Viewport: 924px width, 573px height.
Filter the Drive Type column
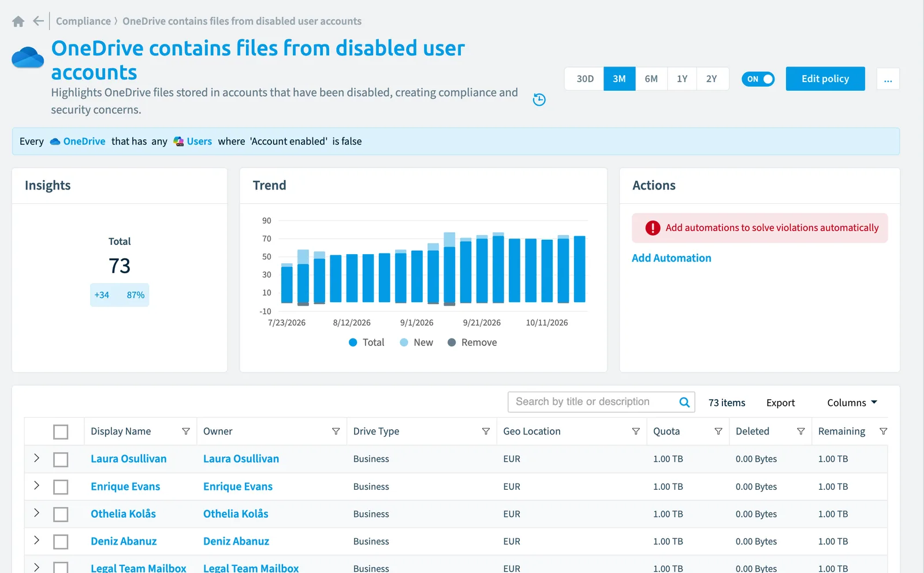click(486, 431)
